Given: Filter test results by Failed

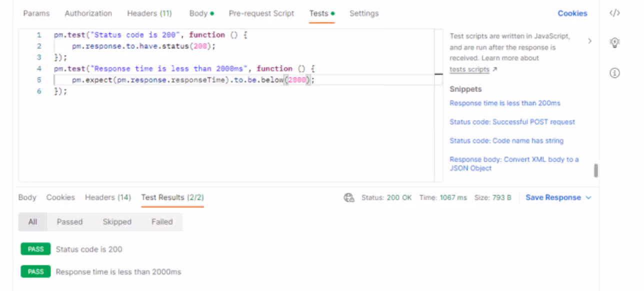Looking at the screenshot, I should pos(162,222).
